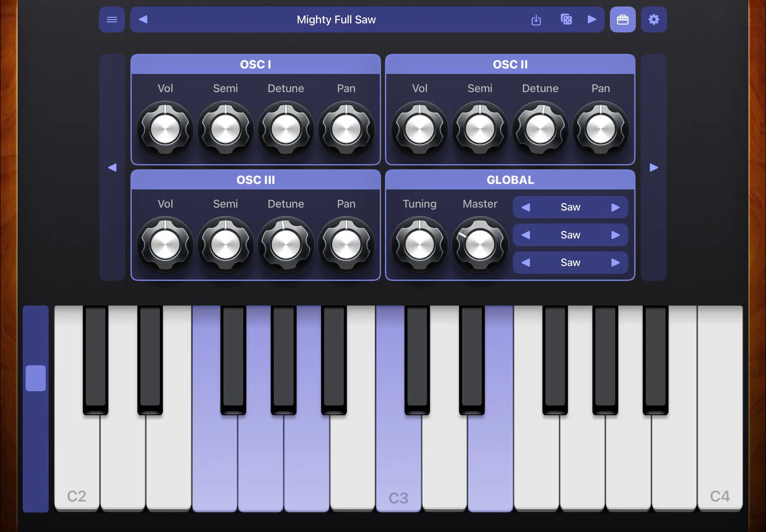766x532 pixels.
Task: Click the Global Master knob
Action: (x=480, y=245)
